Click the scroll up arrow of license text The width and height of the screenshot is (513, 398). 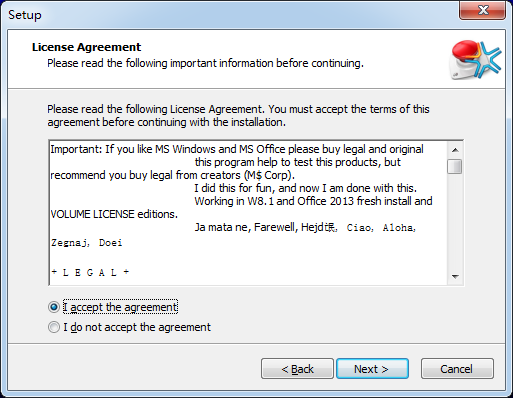click(x=455, y=150)
